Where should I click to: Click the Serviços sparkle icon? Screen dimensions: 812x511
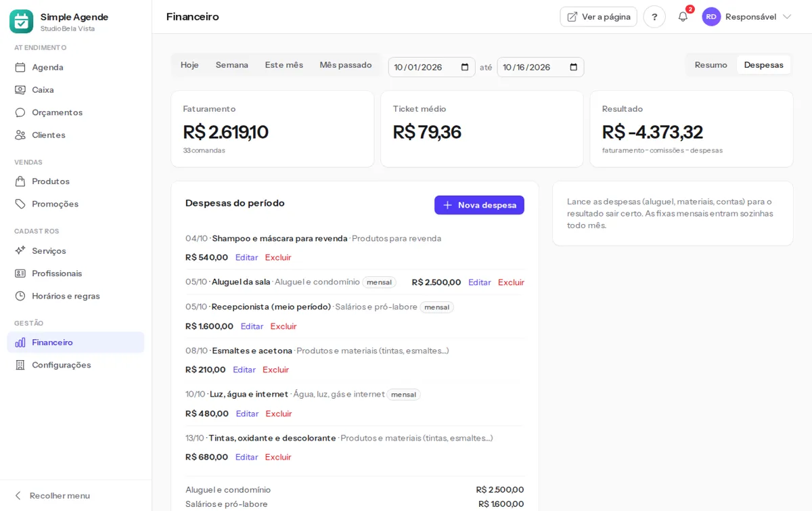coord(20,250)
